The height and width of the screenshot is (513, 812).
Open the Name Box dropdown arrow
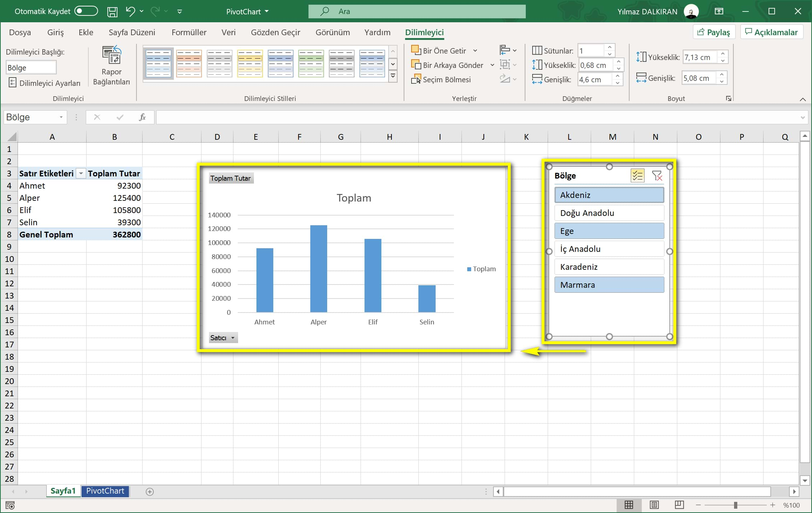coord(61,117)
